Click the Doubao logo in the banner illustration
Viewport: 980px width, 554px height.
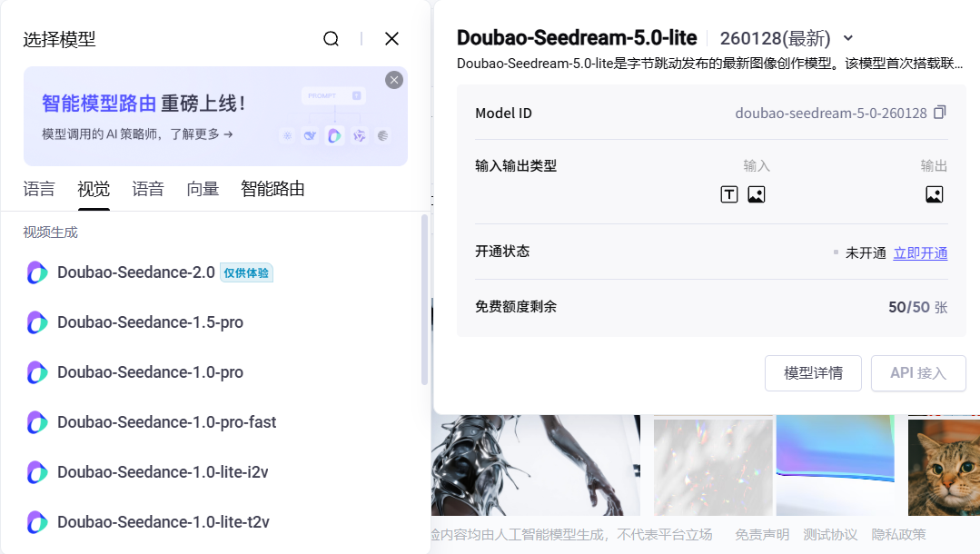334,135
